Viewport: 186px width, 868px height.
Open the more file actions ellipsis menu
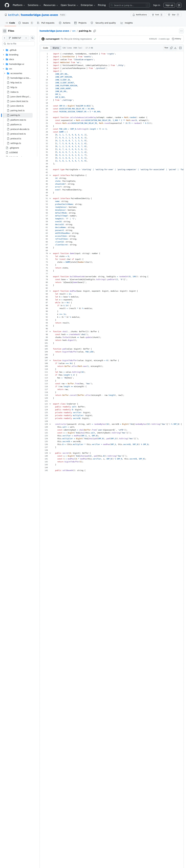point(181,31)
